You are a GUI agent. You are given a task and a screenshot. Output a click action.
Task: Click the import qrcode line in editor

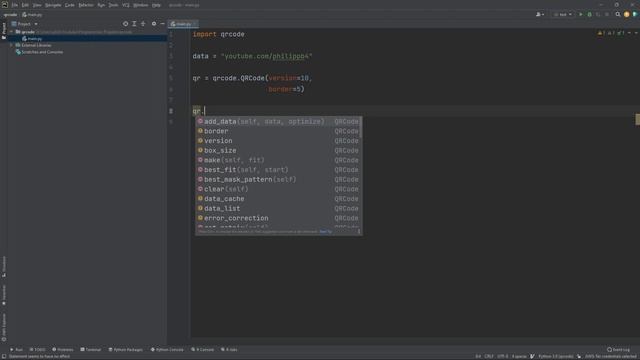pos(218,34)
